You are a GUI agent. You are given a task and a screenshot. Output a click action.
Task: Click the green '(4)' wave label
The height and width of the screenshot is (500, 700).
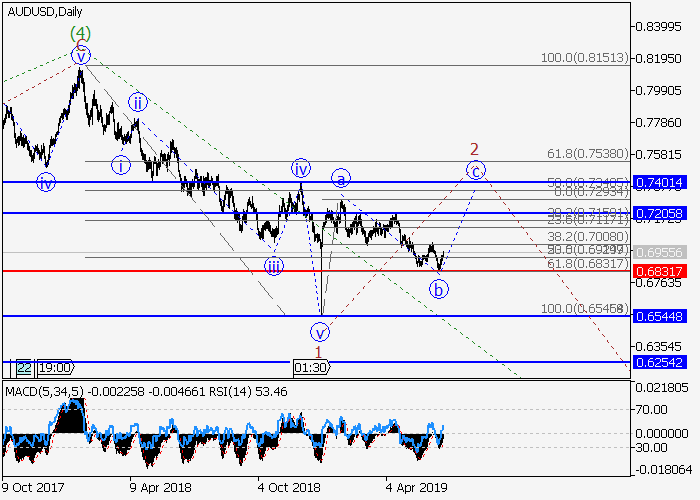click(81, 33)
